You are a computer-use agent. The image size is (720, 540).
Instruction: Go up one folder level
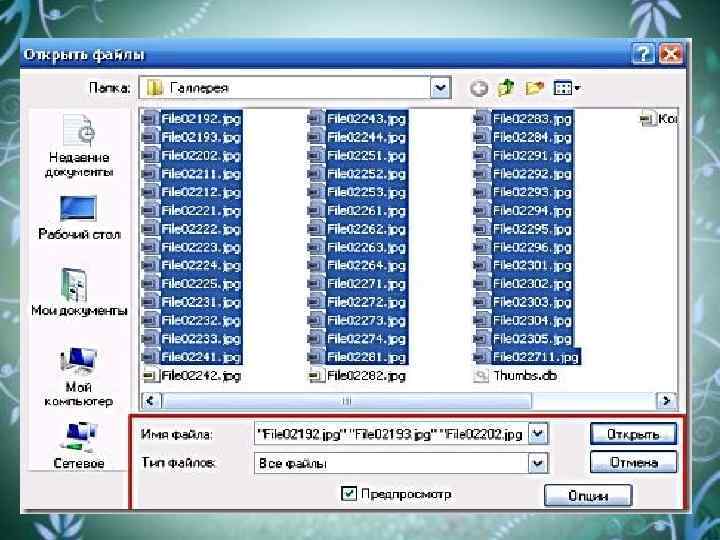pos(506,87)
